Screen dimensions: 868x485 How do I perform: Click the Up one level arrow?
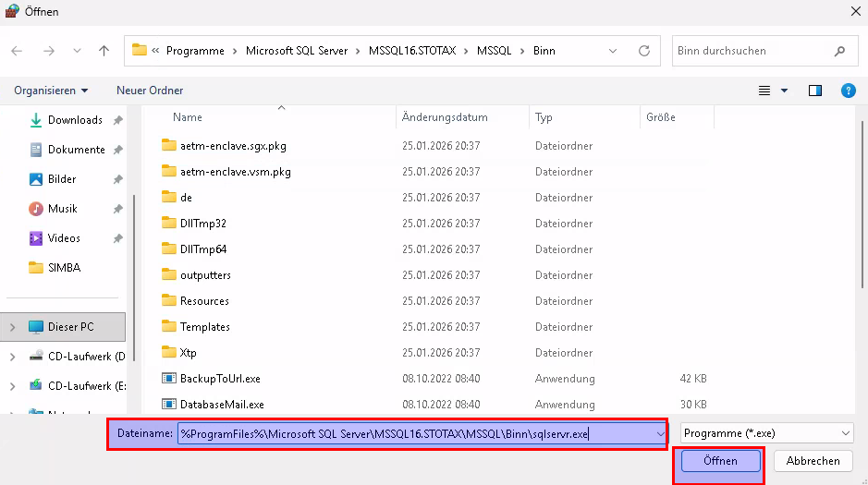104,51
